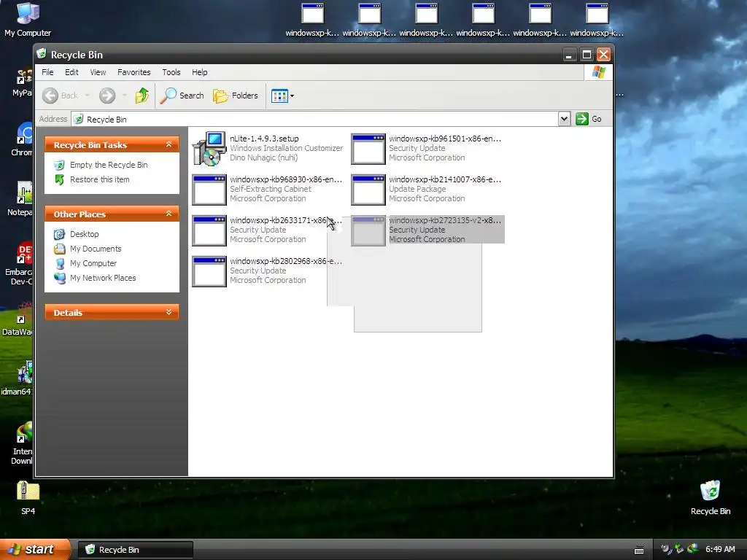Click the keyboard icon in taskbar
Viewport: 747px width, 560px height.
639,550
